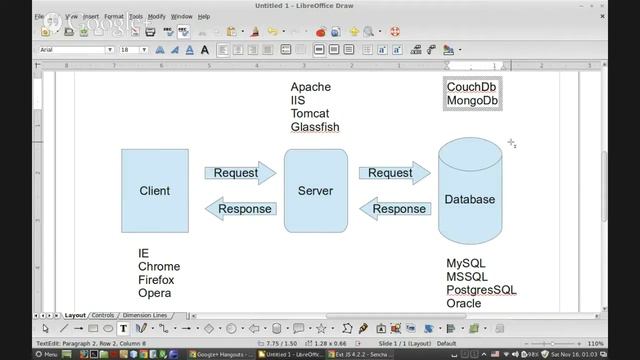Click the horizontal scrollbar thumb

396,316
